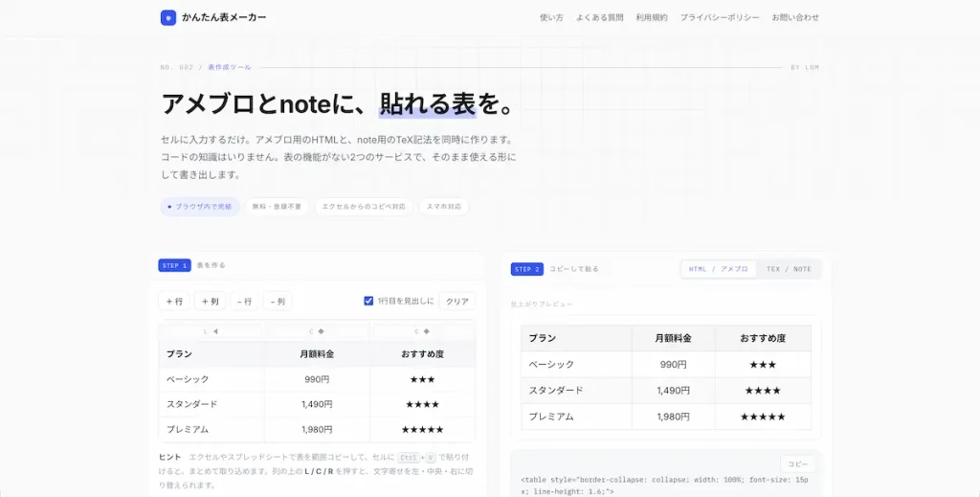Edit the 1,490円 cell in editor
The width and height of the screenshot is (980, 497).
click(317, 404)
